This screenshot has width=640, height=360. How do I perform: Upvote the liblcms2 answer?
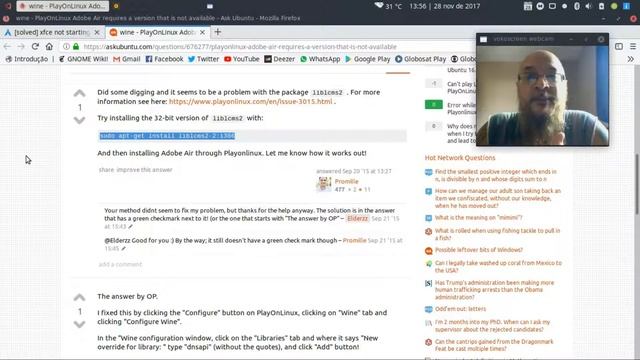point(80,93)
